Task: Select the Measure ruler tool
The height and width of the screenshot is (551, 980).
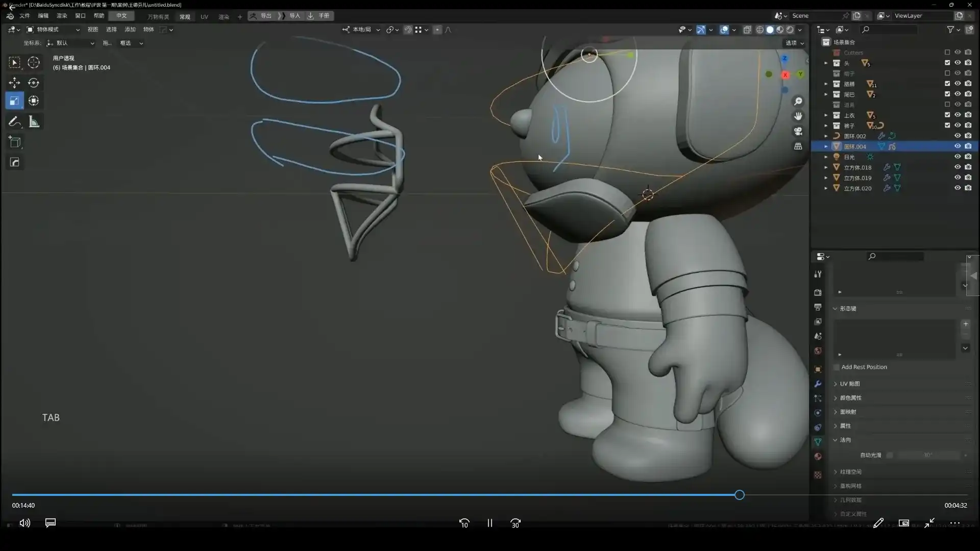Action: point(34,121)
